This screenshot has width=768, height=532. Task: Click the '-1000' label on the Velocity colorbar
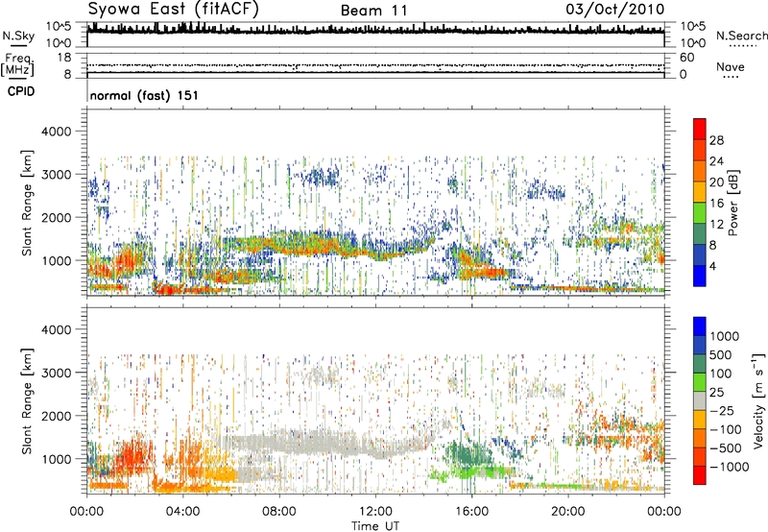point(729,467)
